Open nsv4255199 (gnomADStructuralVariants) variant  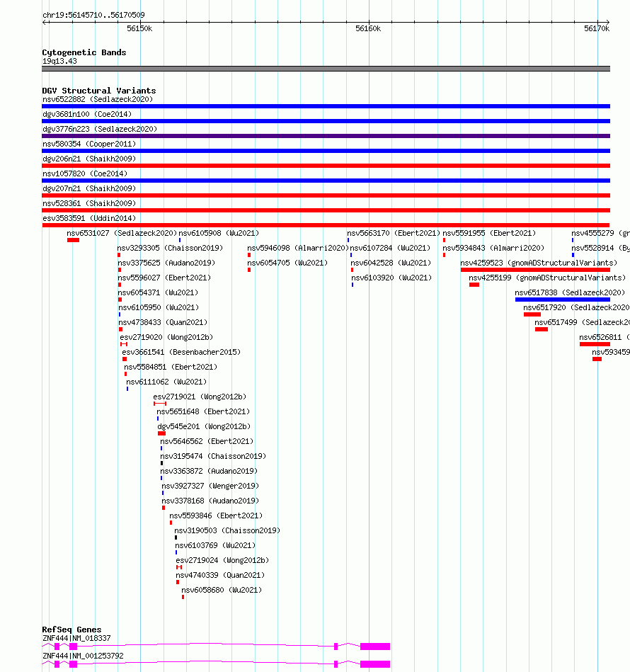point(547,278)
